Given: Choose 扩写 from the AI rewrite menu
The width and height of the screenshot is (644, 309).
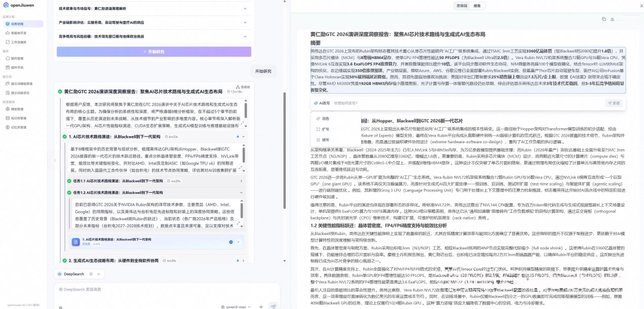Looking at the screenshot, I should (x=325, y=129).
